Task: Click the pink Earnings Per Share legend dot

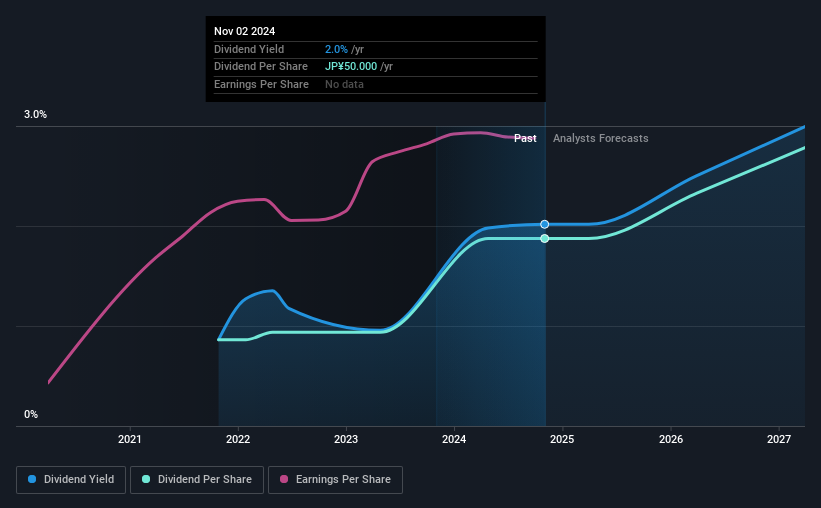Action: coord(284,479)
